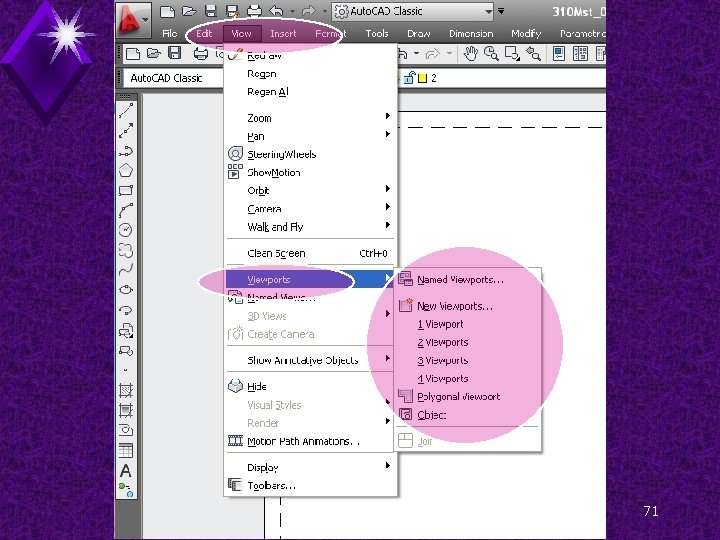Viewport: 720px width, 540px height.
Task: Click the DesignCenter icon in standard toolbar
Action: pos(580,54)
